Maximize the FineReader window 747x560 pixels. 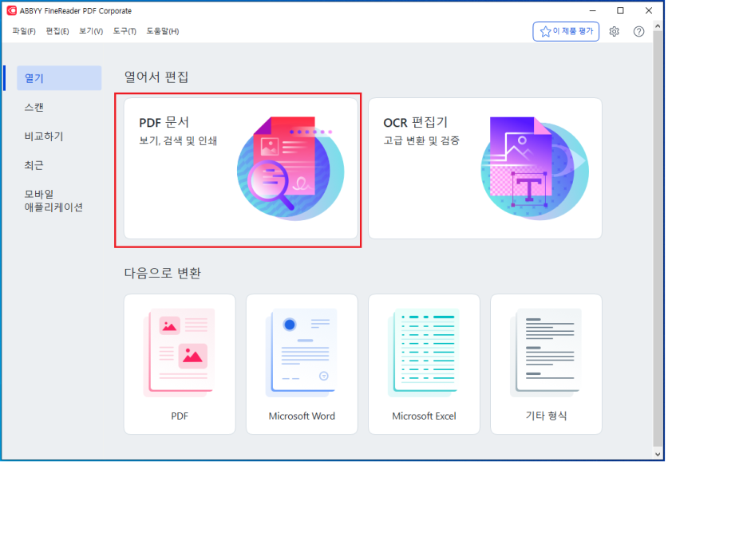click(620, 10)
